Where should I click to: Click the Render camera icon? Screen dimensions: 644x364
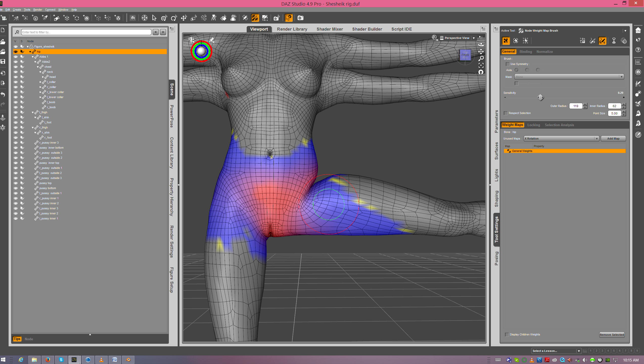(300, 18)
